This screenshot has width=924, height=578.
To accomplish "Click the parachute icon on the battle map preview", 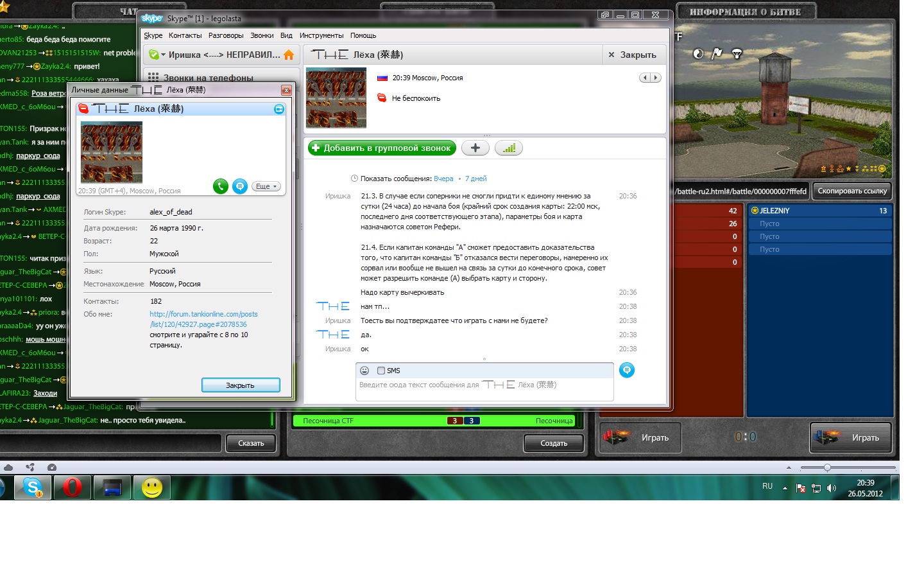I will point(737,54).
